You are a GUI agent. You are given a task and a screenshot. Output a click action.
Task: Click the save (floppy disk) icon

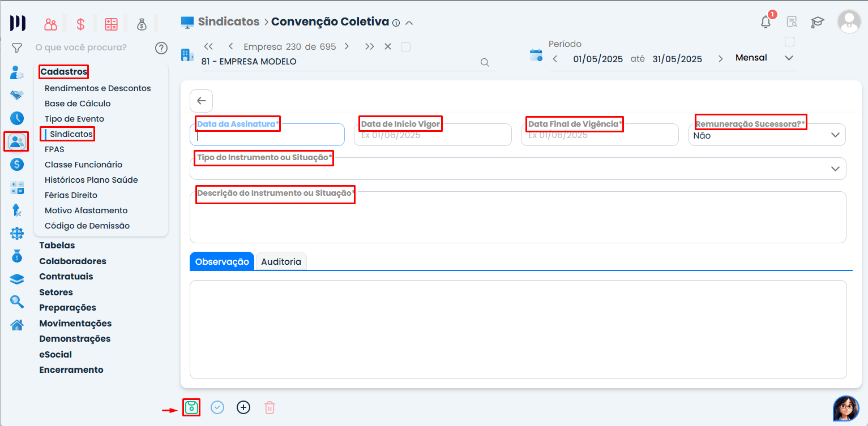(191, 407)
